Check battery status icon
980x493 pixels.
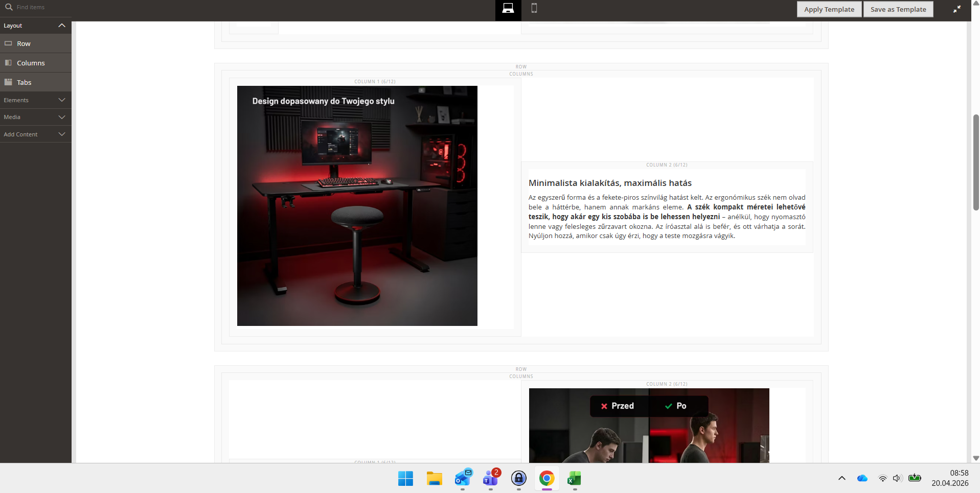[x=915, y=478]
